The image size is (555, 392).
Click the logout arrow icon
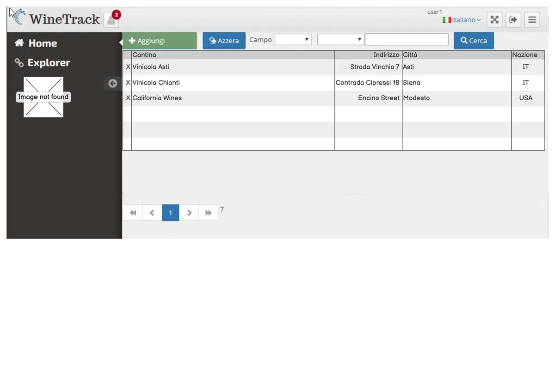513,19
